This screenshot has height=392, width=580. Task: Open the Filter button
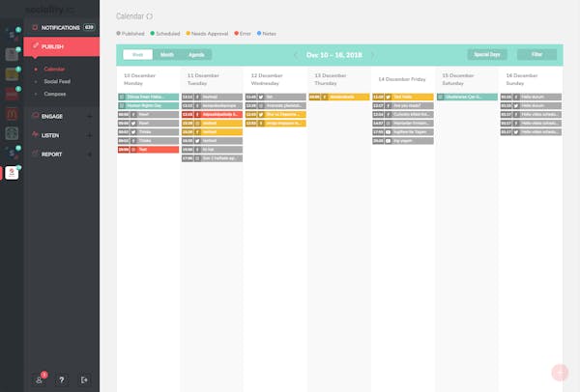536,55
